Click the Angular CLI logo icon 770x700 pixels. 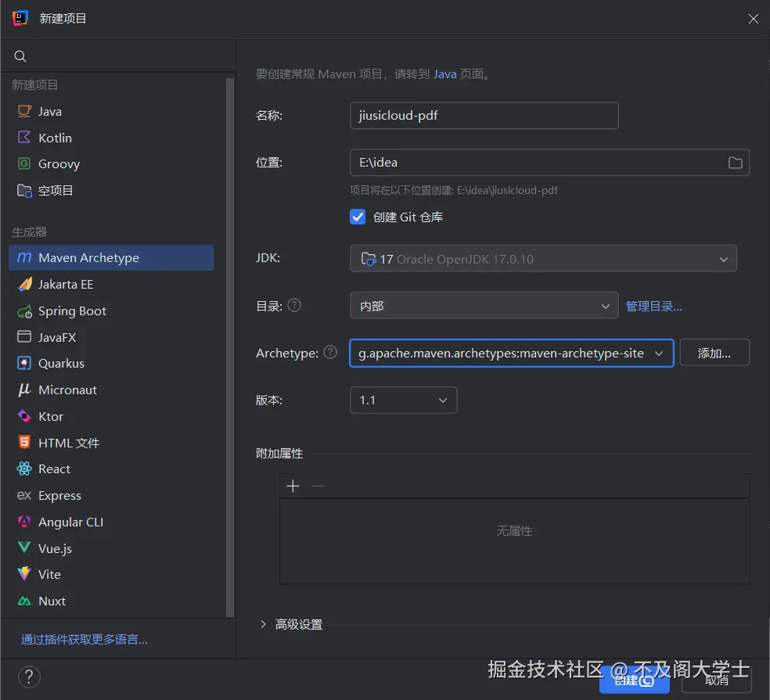24,522
